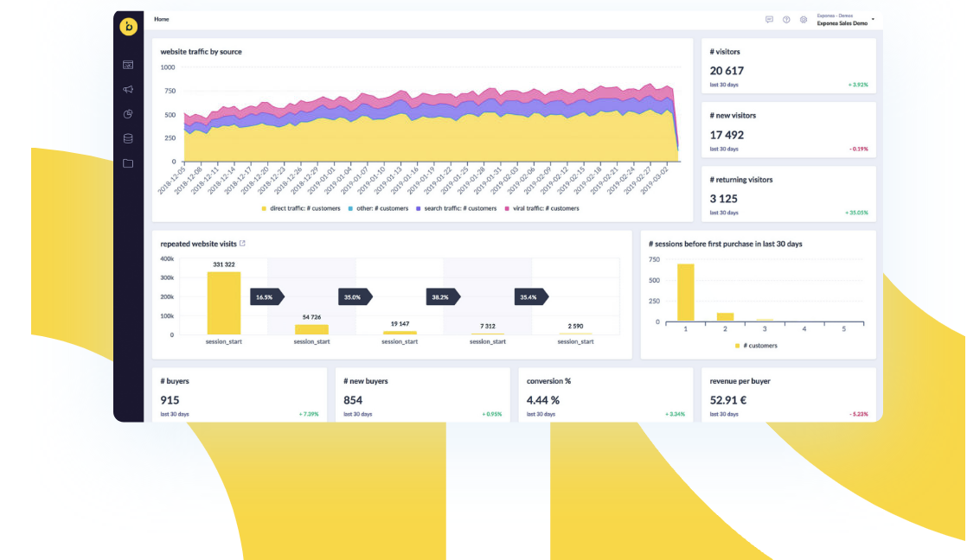The image size is (967, 560).
Task: Open the help question mark icon
Action: [x=788, y=21]
